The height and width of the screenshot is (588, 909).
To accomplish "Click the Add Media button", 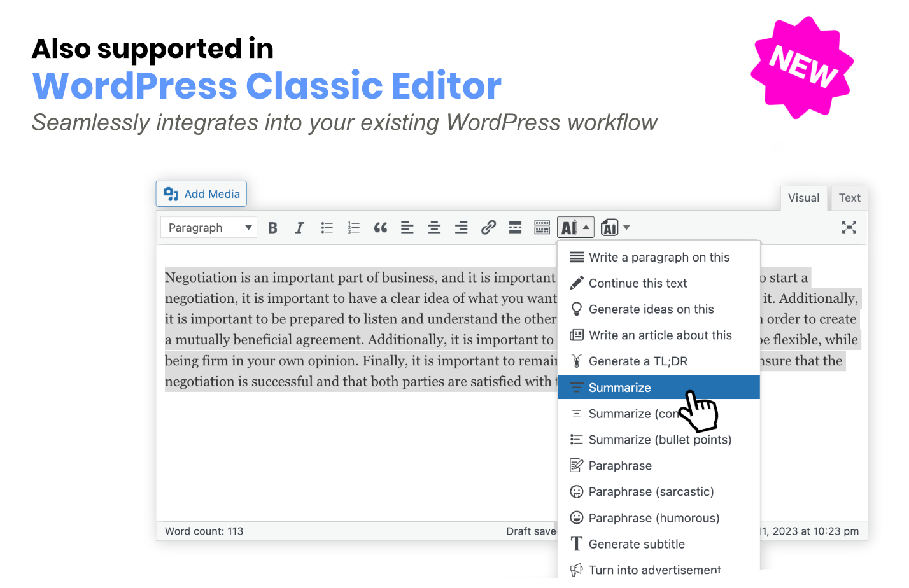I will [x=201, y=194].
